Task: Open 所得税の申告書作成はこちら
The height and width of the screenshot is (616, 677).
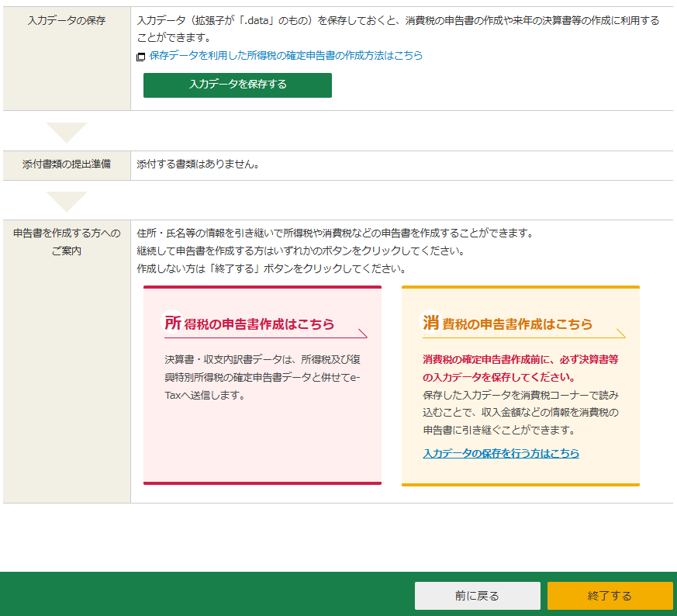Action: [259, 324]
